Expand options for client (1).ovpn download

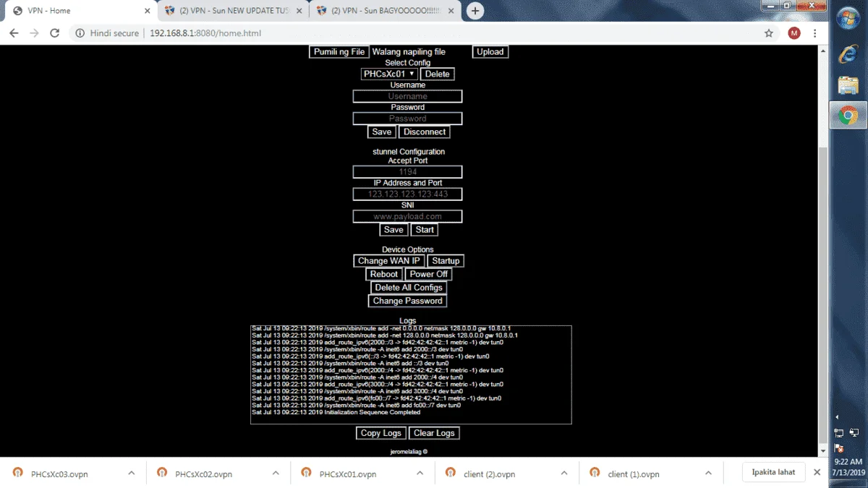click(x=709, y=473)
